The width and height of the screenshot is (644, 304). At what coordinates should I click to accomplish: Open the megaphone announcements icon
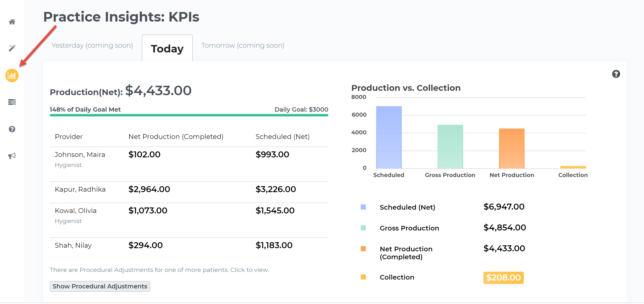point(12,156)
